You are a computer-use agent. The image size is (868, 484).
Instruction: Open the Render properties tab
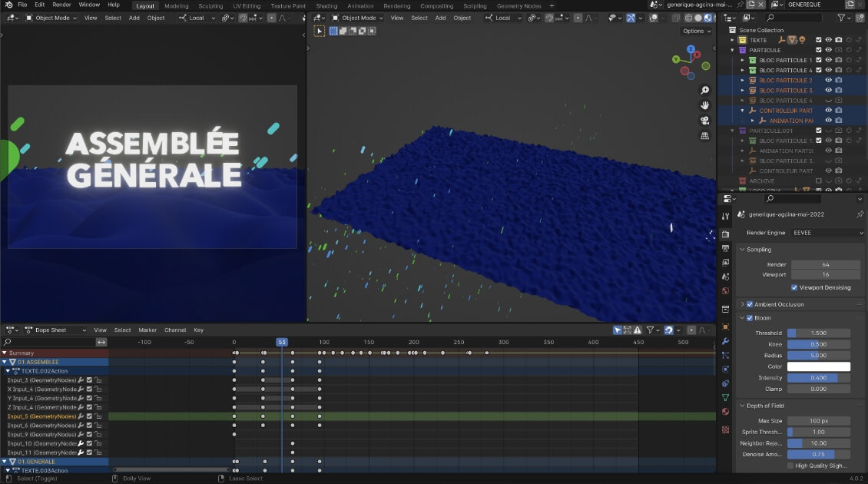point(725,234)
